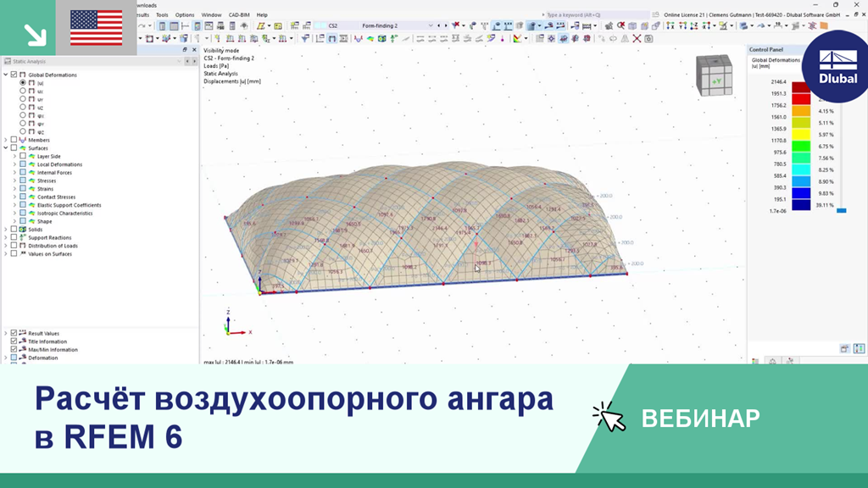Select the Support Reactions tree item
Viewport: 868px width, 488px height.
pos(49,237)
